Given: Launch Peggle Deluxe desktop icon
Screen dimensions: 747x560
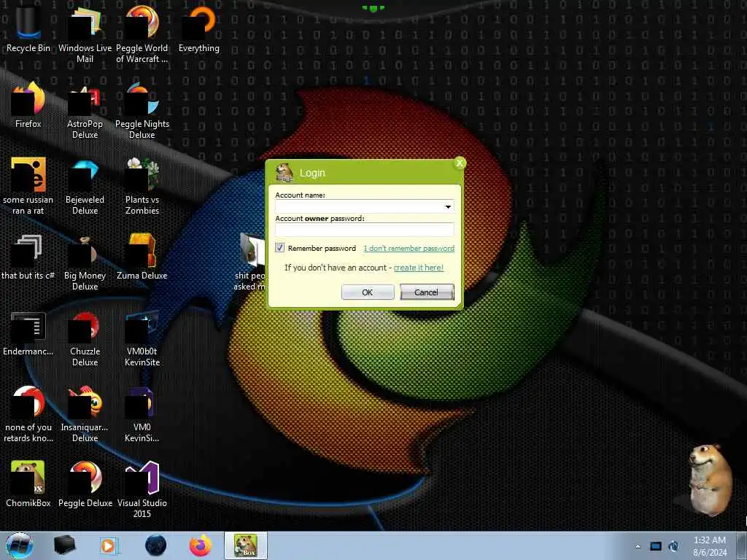Looking at the screenshot, I should tap(85, 484).
